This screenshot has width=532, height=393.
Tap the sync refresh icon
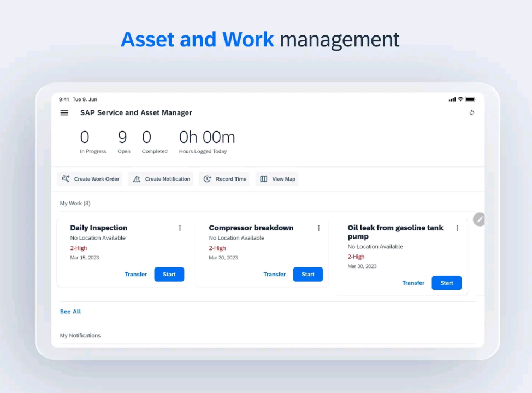pyautogui.click(x=471, y=112)
